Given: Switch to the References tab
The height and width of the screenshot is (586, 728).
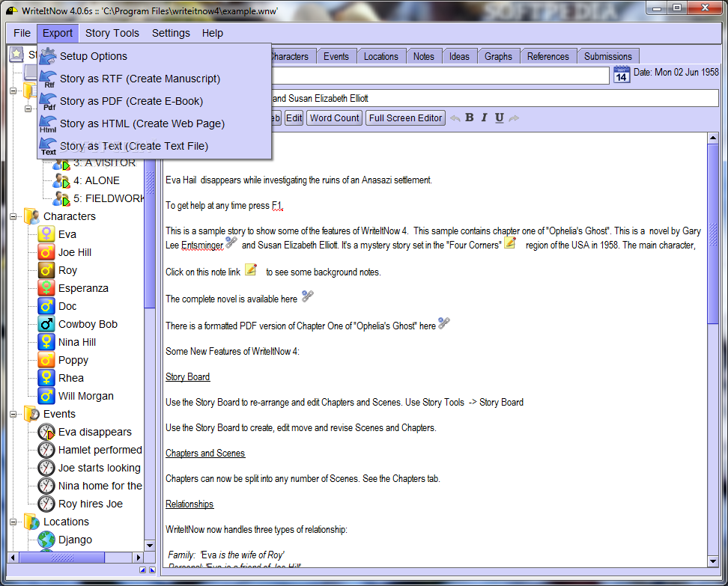Looking at the screenshot, I should [547, 56].
